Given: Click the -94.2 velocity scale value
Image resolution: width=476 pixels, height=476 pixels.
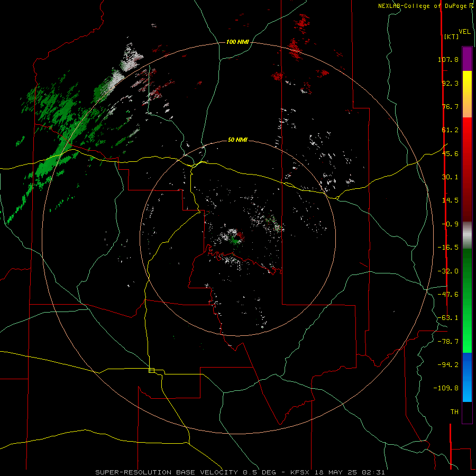Looking at the screenshot, I should tap(448, 364).
